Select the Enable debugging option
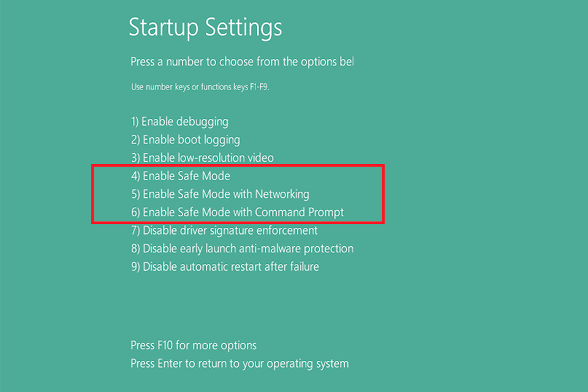588x392 pixels. [x=179, y=121]
